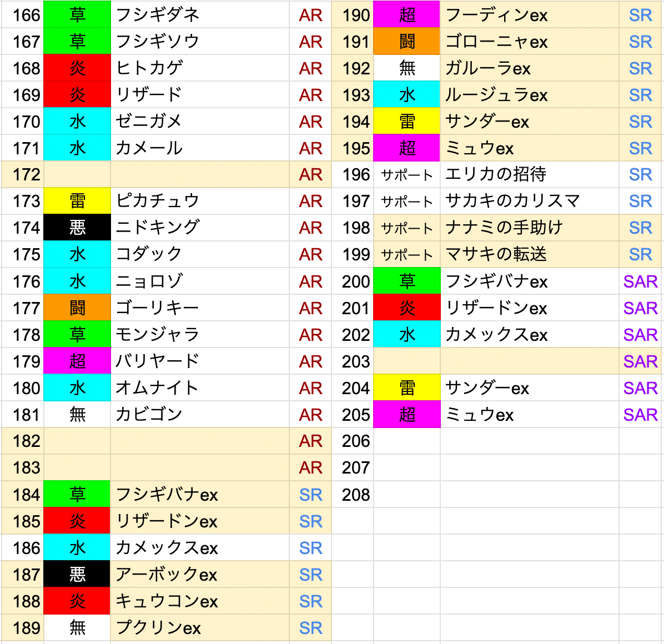Viewport: 664px width, 644px height.
Task: Select the コダック cell
Action: [200, 254]
